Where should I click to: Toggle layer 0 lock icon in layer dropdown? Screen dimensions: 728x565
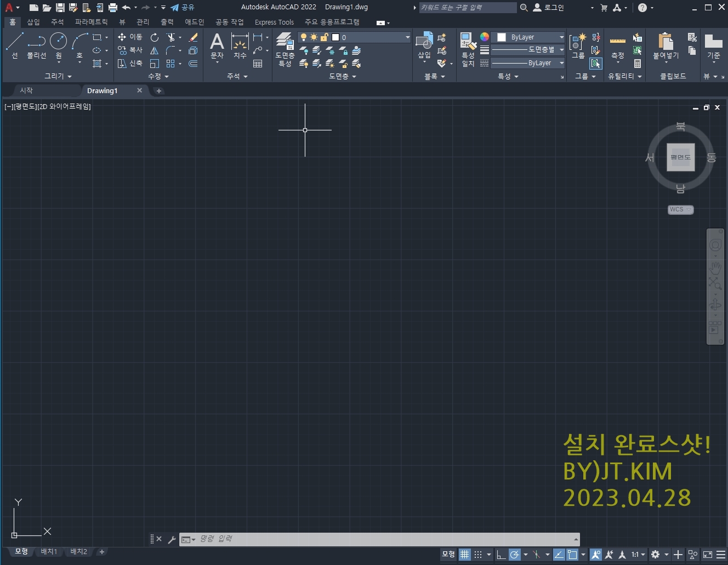pos(324,37)
